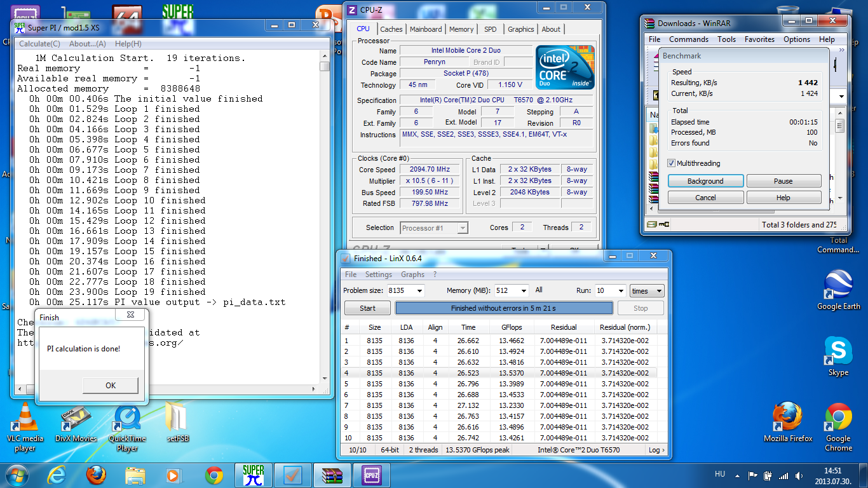Open the Graphs menu in LinX
Screen dimensions: 868x488
[412, 274]
